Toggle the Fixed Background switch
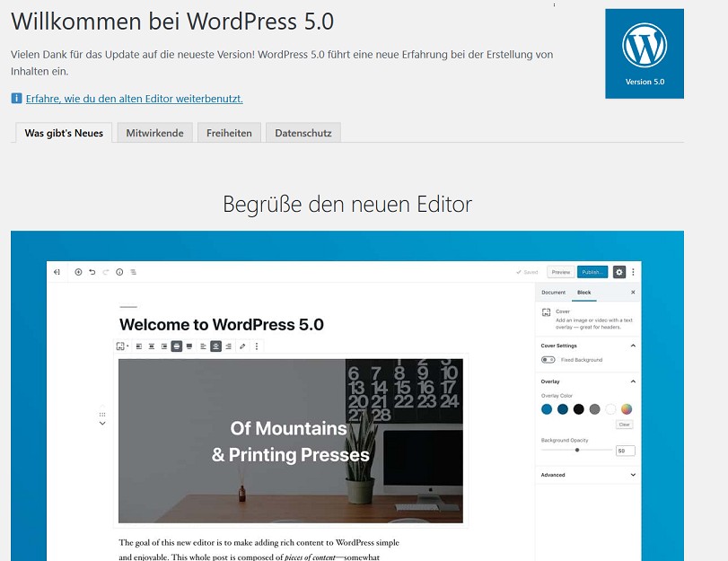 (x=548, y=360)
